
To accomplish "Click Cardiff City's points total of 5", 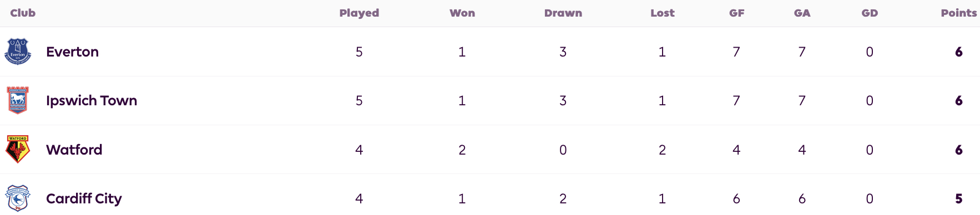I will (x=959, y=199).
